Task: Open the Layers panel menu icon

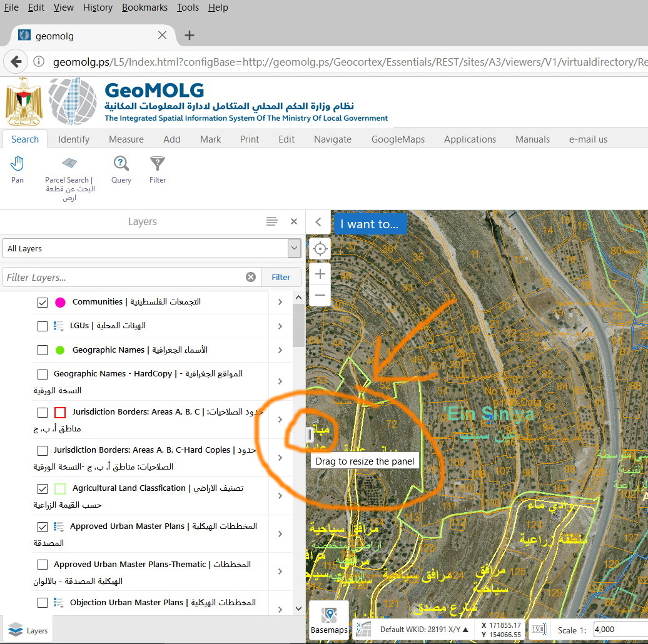Action: [271, 221]
